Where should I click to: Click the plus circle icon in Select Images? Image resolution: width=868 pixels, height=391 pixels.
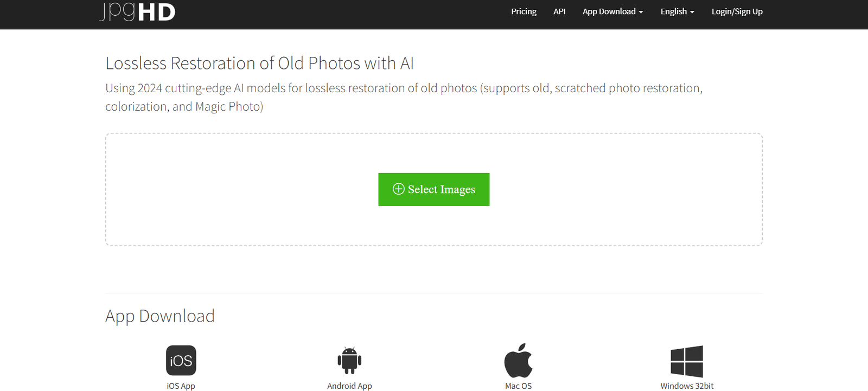point(399,189)
